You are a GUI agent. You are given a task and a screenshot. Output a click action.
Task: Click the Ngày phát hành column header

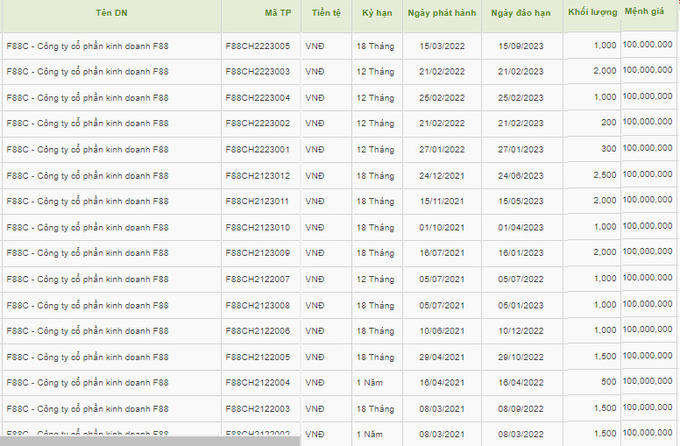tap(441, 13)
